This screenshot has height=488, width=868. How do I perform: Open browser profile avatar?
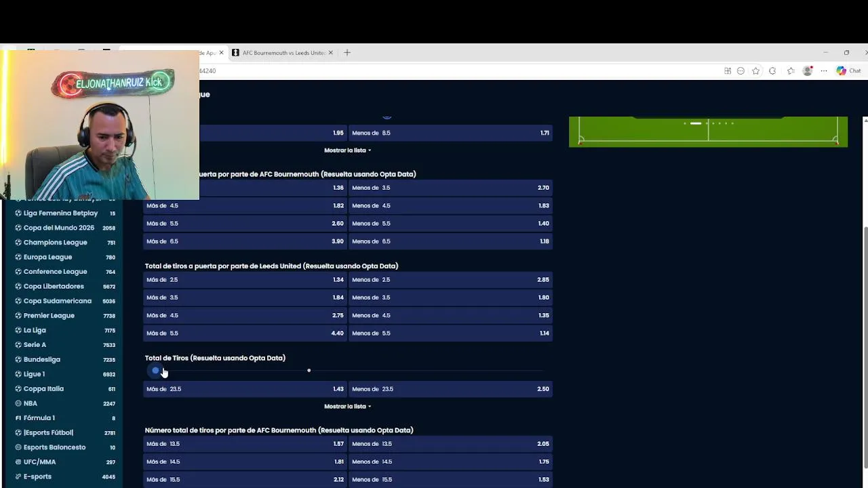click(808, 70)
